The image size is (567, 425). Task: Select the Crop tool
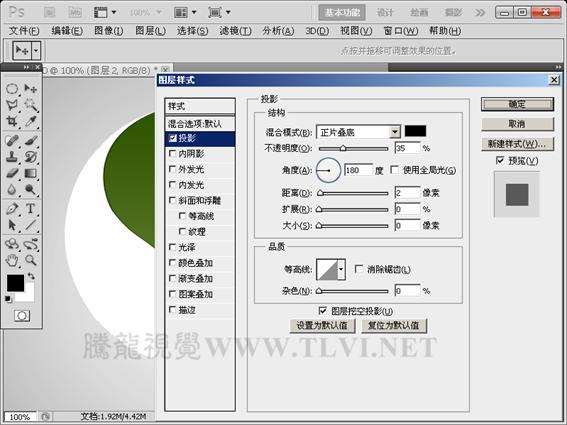point(12,122)
